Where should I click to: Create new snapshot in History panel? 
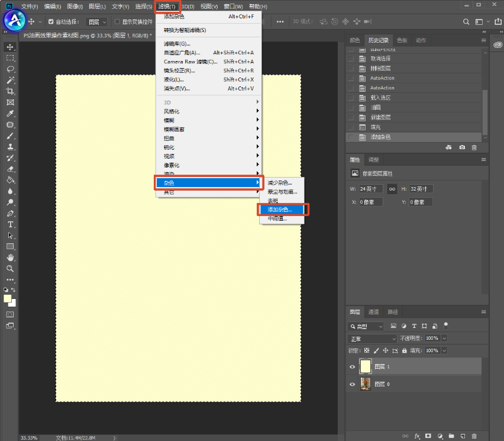[x=462, y=147]
